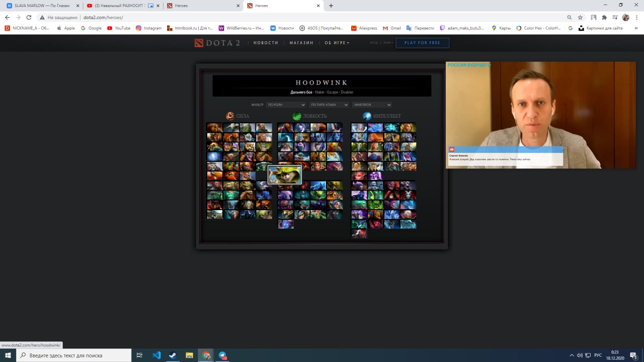Open the Gmail bookmark

(392, 28)
